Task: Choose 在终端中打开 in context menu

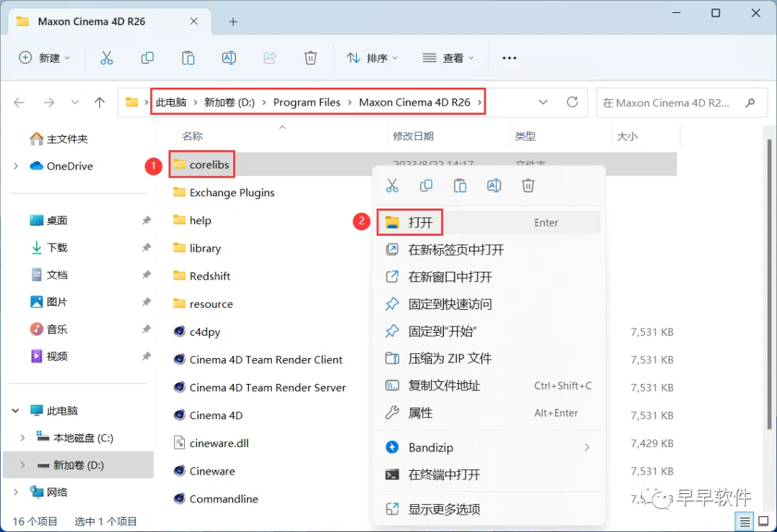Action: [x=489, y=475]
